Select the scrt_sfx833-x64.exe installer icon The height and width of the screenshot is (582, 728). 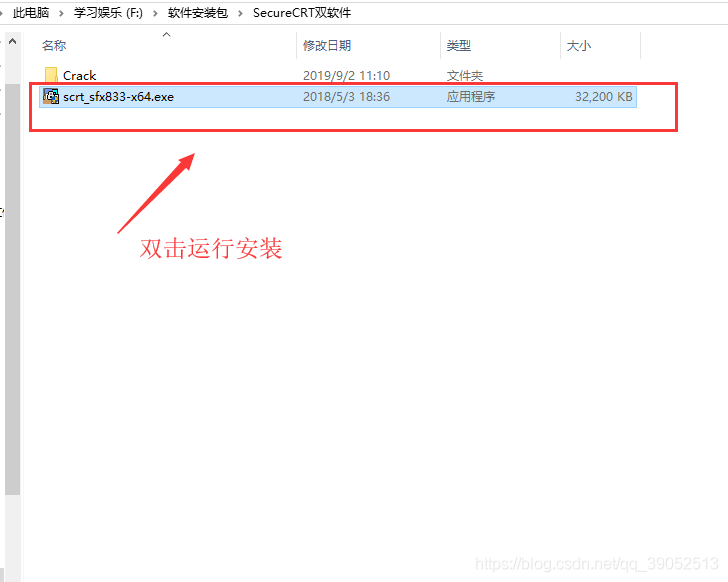[51, 96]
